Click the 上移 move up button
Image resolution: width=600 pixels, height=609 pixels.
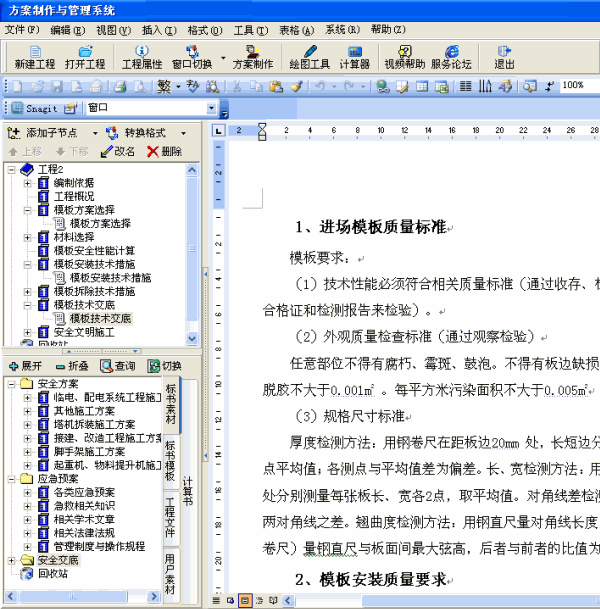[25, 151]
